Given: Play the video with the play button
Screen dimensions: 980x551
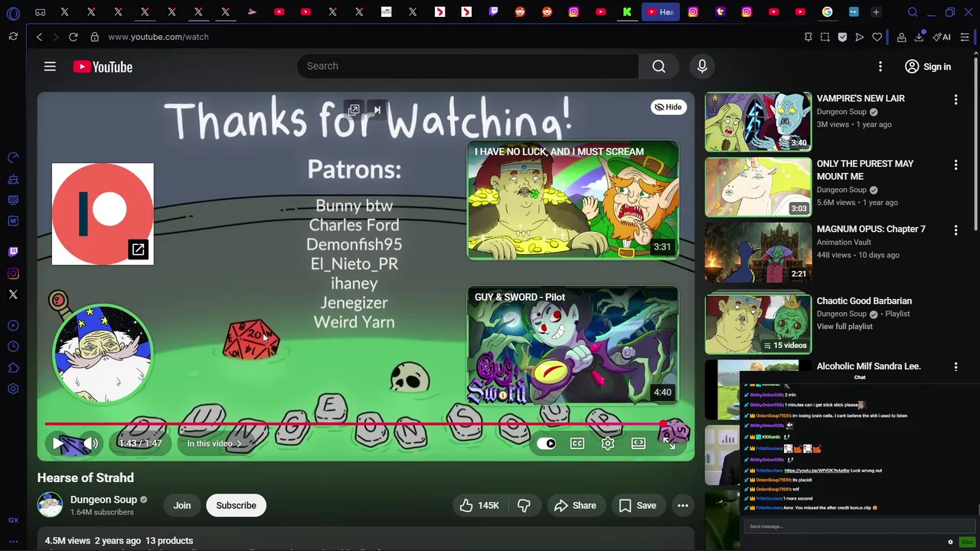Looking at the screenshot, I should point(58,443).
